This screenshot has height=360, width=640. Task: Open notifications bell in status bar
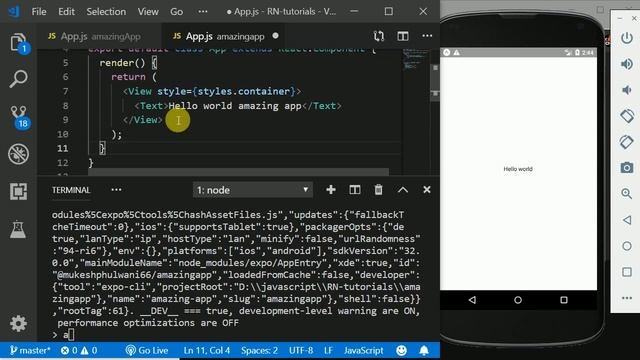(424, 350)
